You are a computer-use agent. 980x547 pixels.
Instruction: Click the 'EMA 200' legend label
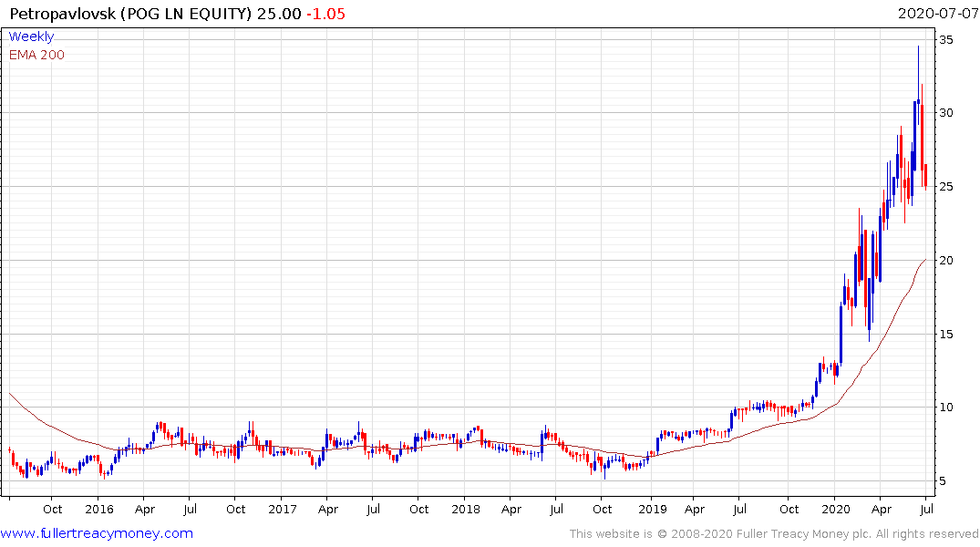(x=36, y=55)
